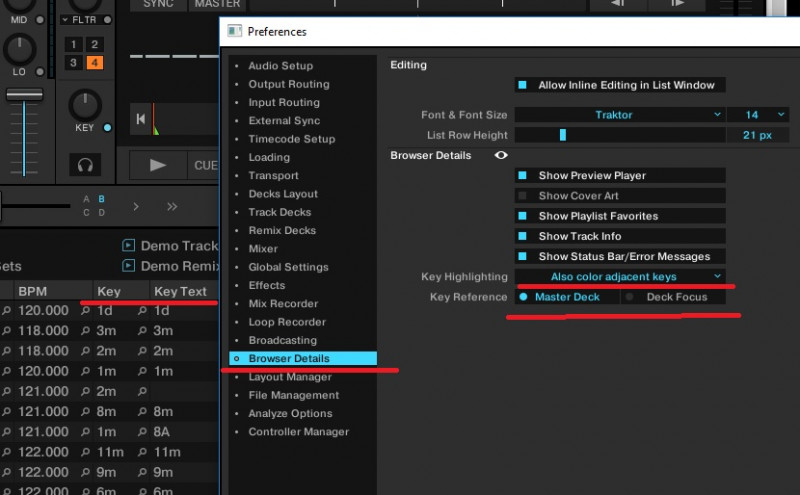This screenshot has height=495, width=800.
Task: Click the playlist icon beside Demo Remix
Action: click(129, 266)
